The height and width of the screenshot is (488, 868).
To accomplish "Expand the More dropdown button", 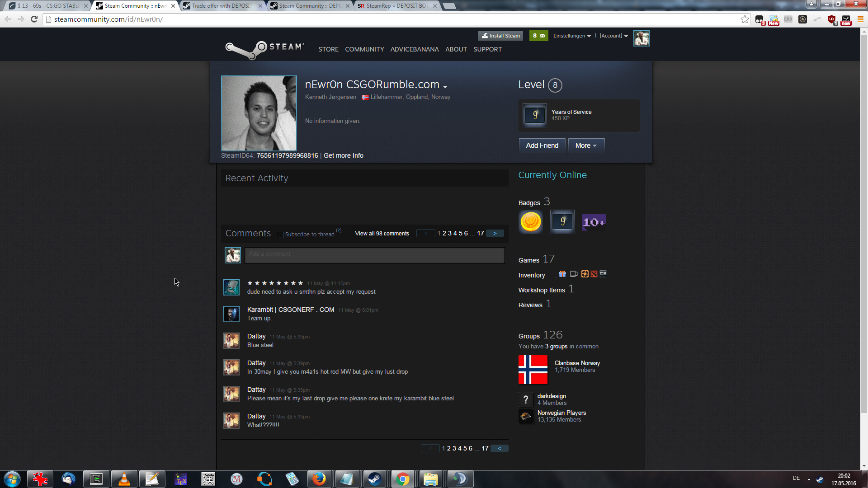I will [x=586, y=145].
